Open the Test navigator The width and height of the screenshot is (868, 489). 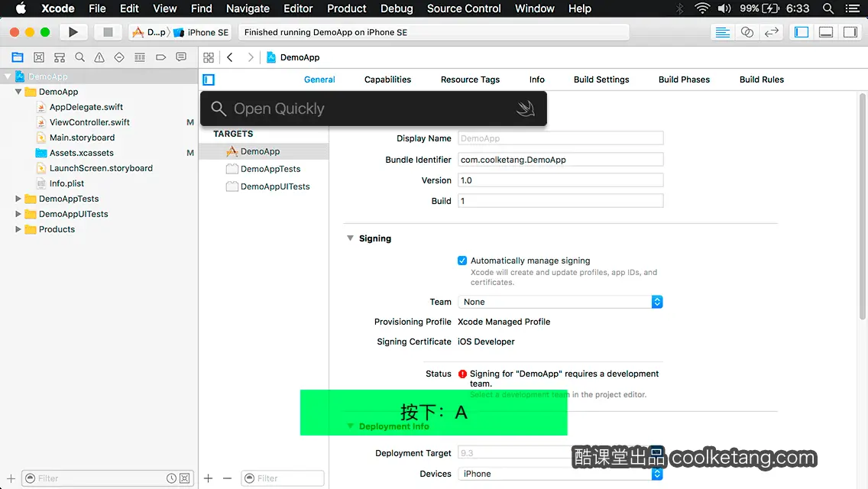click(119, 57)
